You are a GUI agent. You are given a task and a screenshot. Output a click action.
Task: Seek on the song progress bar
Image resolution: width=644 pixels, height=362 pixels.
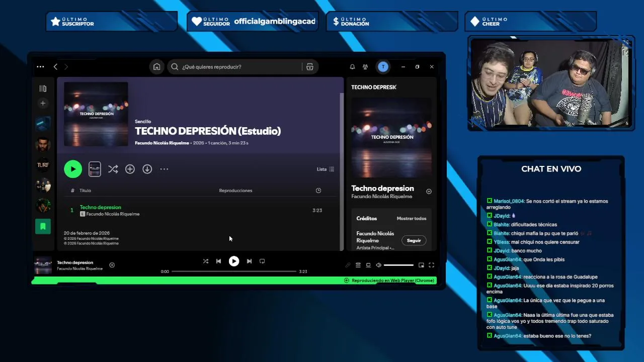tap(234, 271)
